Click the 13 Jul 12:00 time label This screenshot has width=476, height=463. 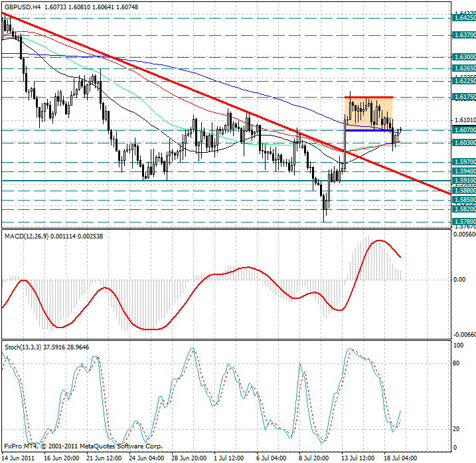pyautogui.click(x=358, y=458)
